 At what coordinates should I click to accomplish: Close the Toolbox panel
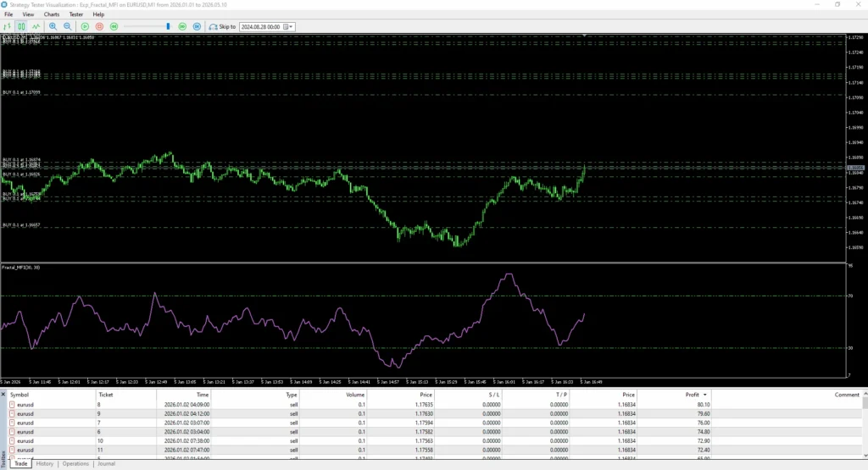[x=3, y=395]
